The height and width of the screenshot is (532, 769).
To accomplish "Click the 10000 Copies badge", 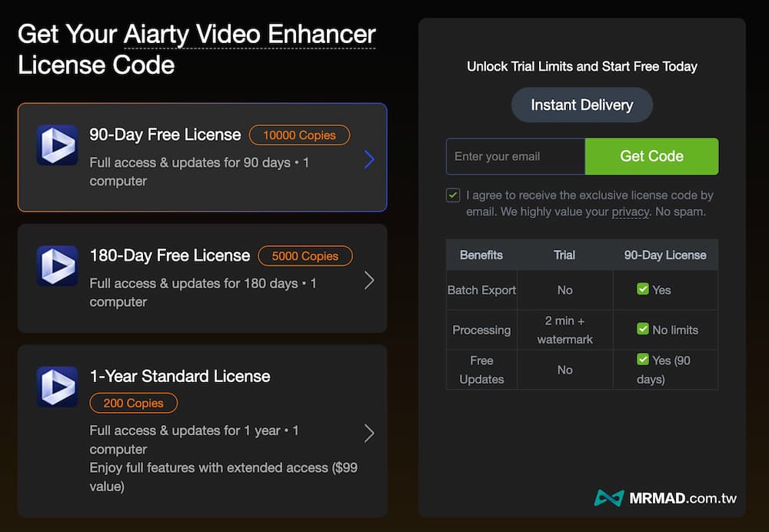I will tap(299, 135).
